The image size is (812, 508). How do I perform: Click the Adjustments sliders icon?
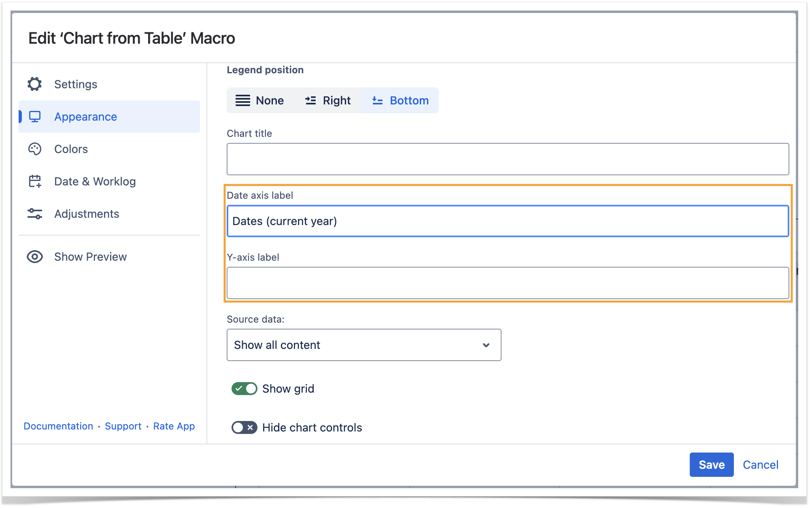35,214
